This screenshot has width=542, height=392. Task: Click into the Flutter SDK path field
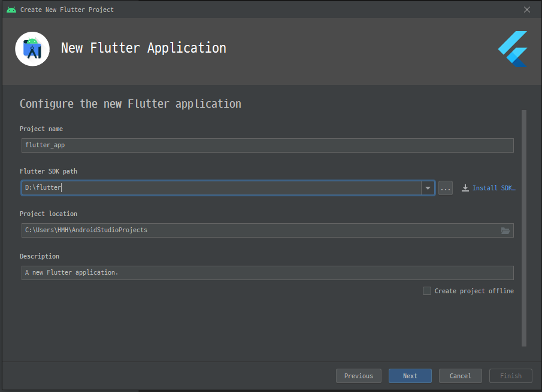221,188
